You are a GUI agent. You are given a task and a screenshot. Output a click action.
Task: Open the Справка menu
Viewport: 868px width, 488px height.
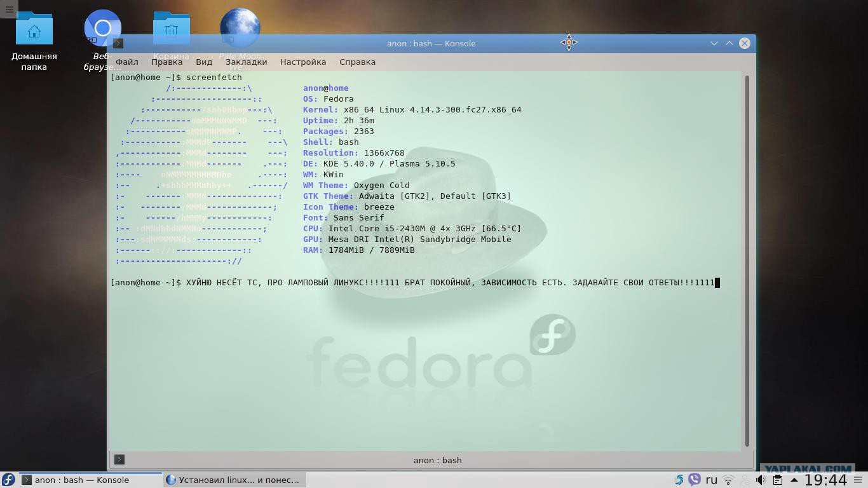point(357,62)
